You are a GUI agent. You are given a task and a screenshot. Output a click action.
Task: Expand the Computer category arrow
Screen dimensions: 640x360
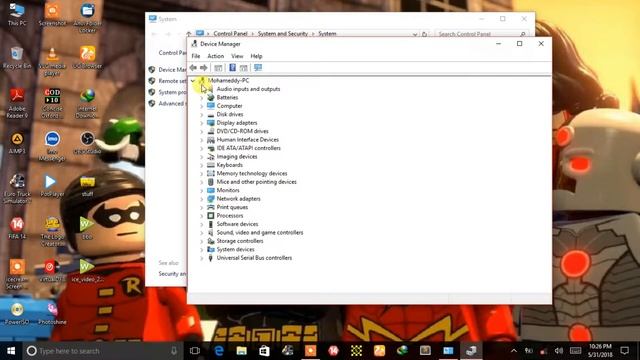point(201,106)
